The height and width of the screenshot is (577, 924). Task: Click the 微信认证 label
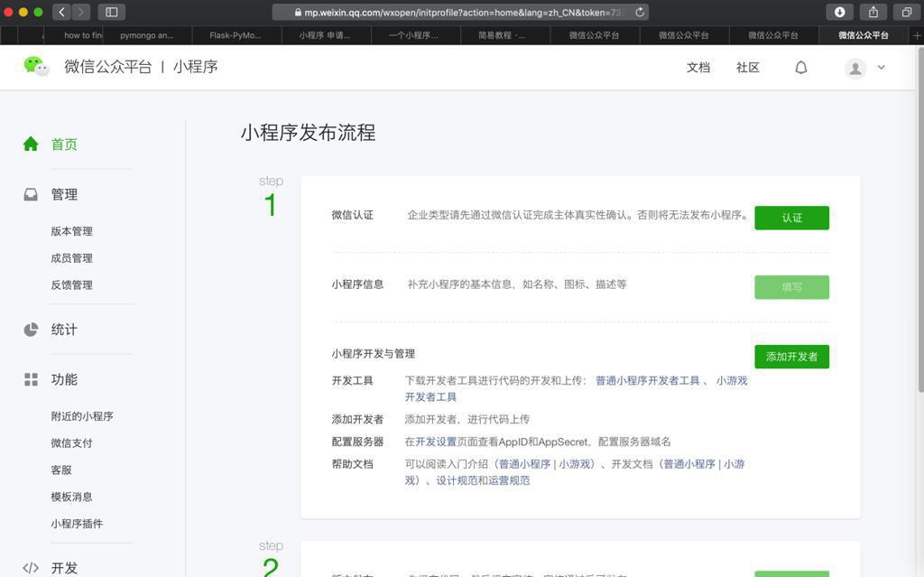(x=353, y=215)
